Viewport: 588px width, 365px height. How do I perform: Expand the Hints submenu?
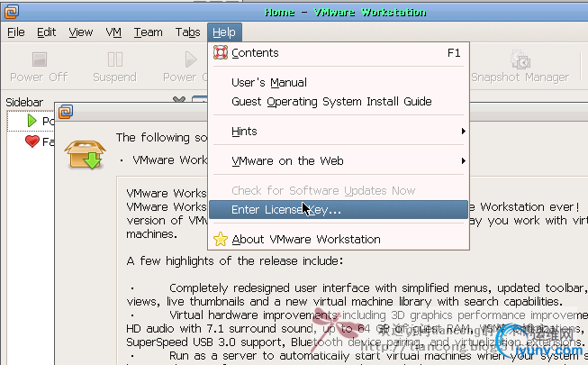click(339, 132)
